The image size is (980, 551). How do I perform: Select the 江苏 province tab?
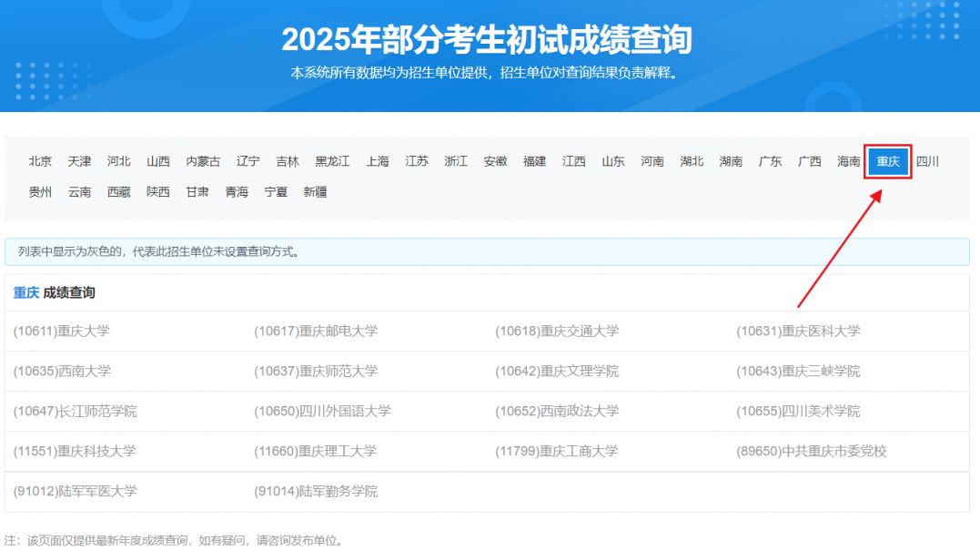pos(417,161)
